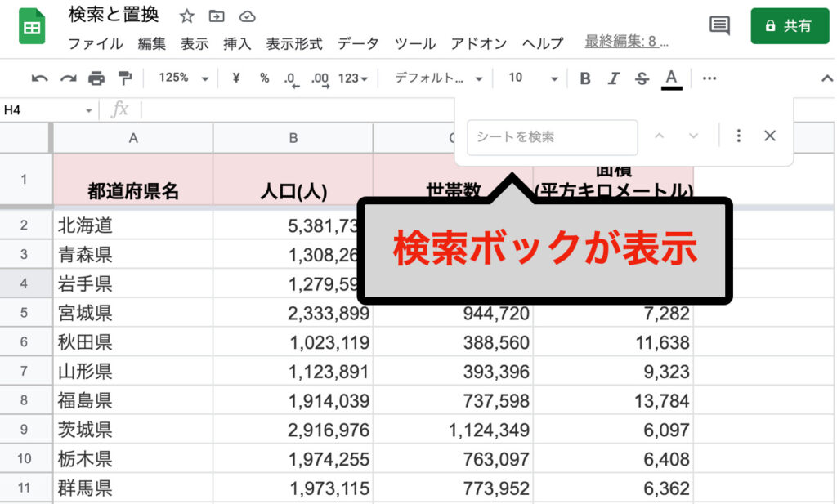This screenshot has height=504, width=837.
Task: Decrease decimal places
Action: [292, 79]
